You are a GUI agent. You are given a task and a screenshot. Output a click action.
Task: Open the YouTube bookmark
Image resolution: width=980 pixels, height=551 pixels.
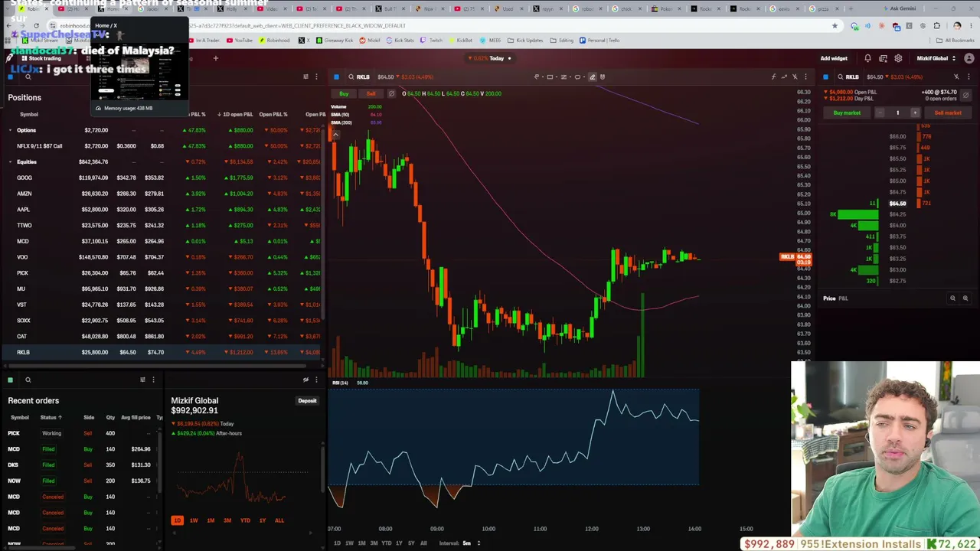[240, 41]
